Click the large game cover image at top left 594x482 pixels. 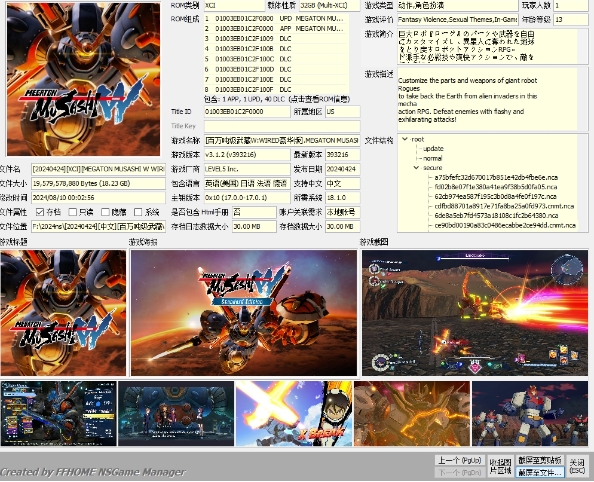click(x=83, y=79)
